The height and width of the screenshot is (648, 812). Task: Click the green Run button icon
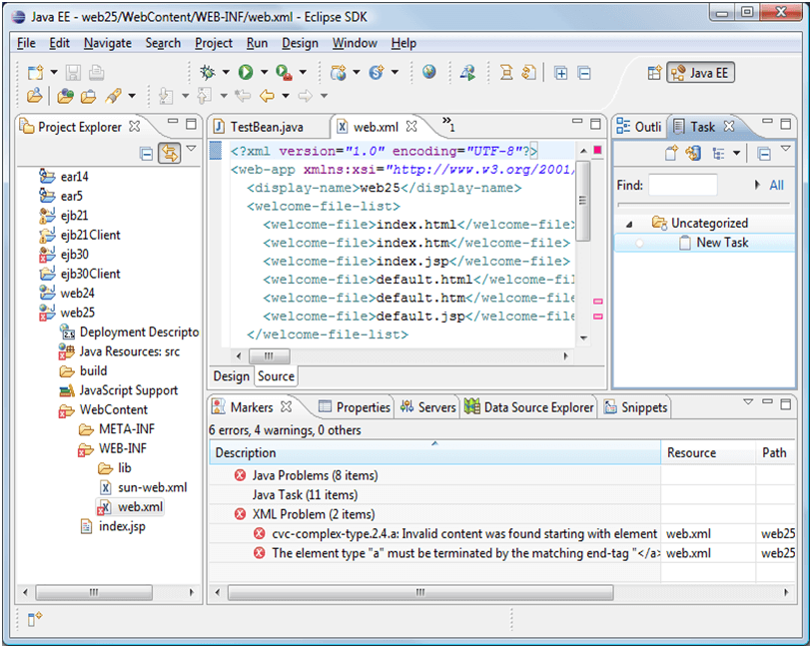(x=246, y=73)
